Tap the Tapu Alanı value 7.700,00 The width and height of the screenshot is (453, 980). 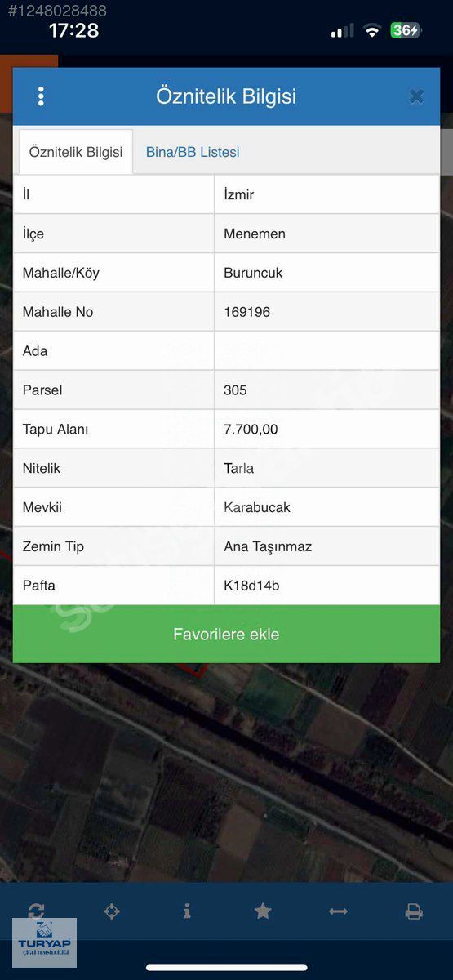[251, 430]
